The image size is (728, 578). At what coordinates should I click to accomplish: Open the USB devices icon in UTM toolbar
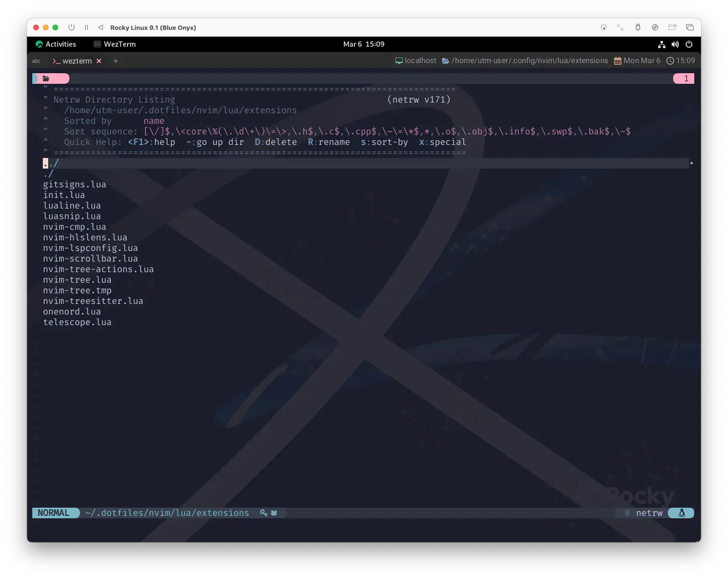coord(637,27)
